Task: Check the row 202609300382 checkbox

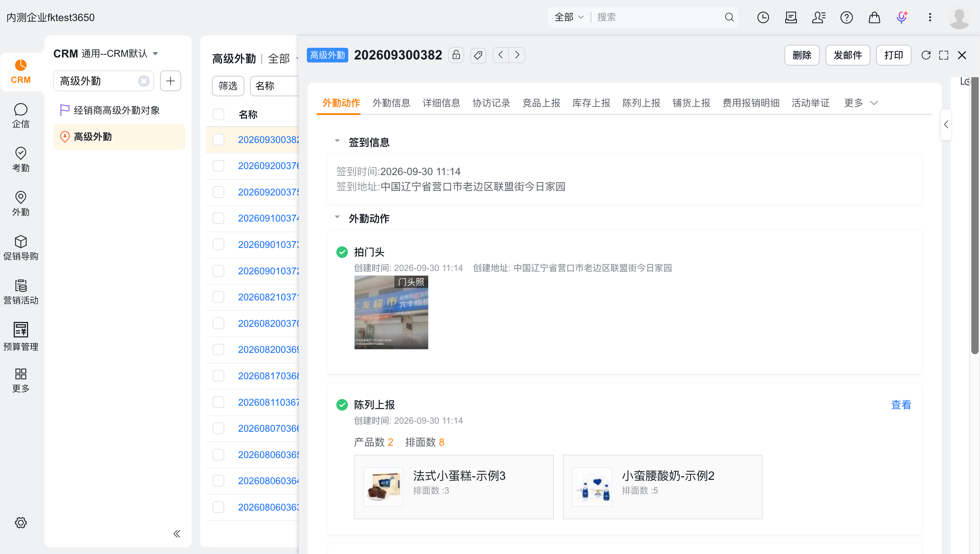Action: (219, 140)
